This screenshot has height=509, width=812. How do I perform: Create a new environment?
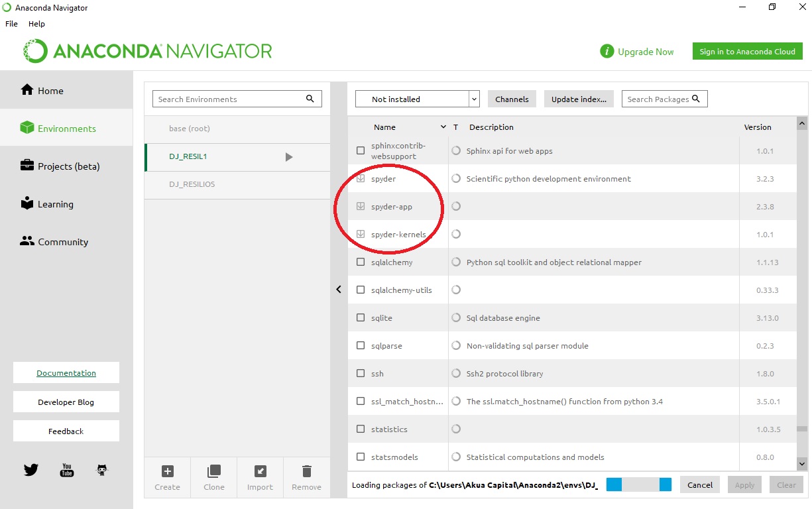click(x=168, y=478)
